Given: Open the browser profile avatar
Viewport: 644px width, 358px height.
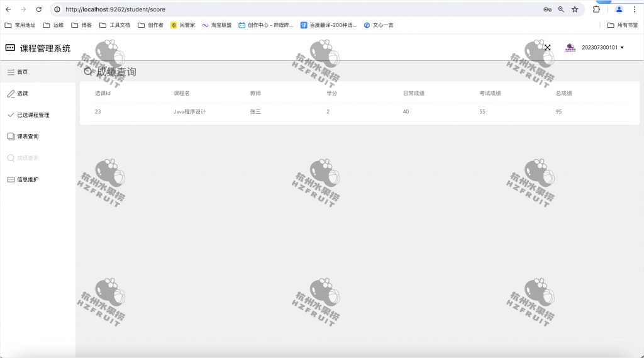Looking at the screenshot, I should pos(619,9).
